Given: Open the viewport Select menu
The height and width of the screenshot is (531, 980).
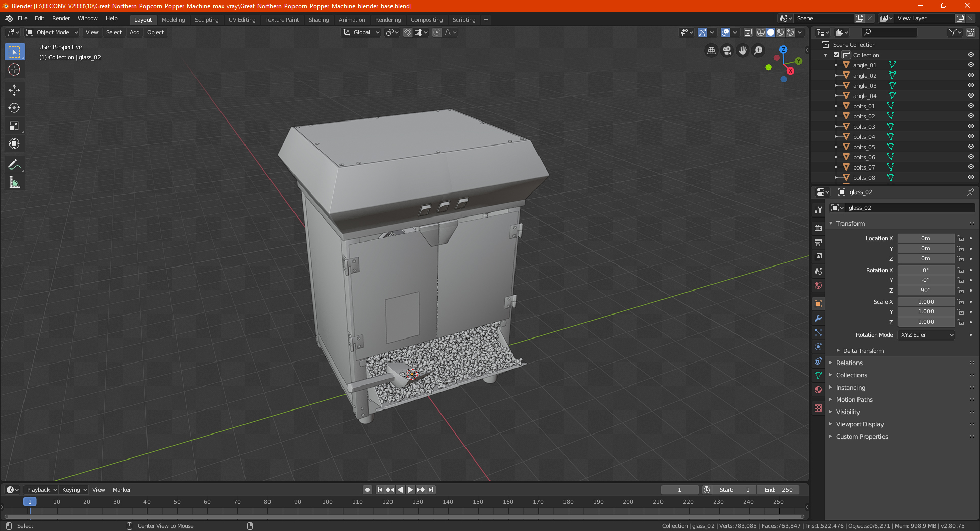Looking at the screenshot, I should coord(114,32).
